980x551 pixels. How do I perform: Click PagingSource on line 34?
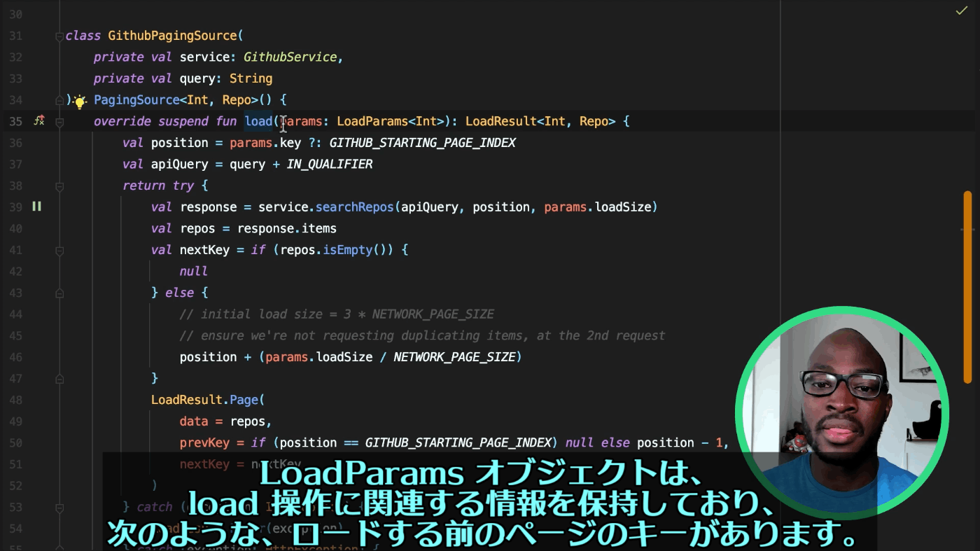[136, 100]
